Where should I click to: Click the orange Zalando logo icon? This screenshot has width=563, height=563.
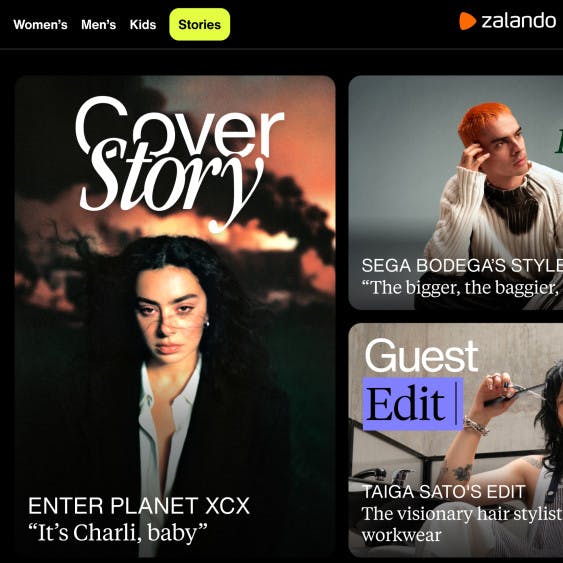click(467, 21)
